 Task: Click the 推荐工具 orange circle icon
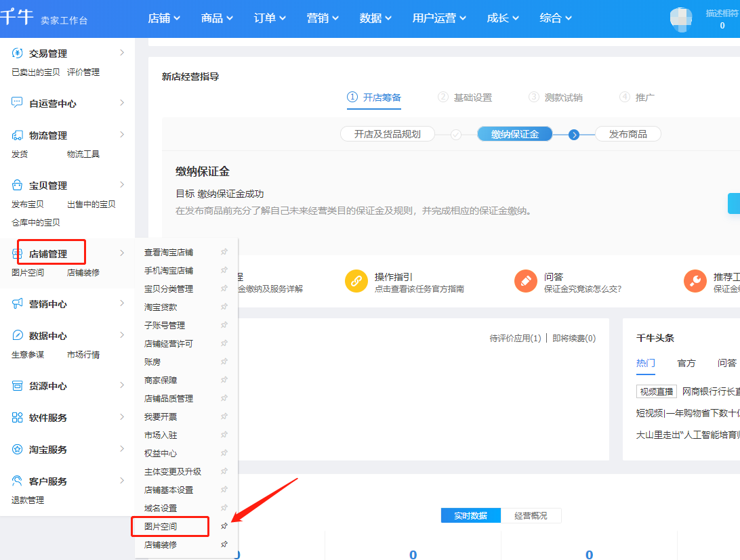(695, 280)
